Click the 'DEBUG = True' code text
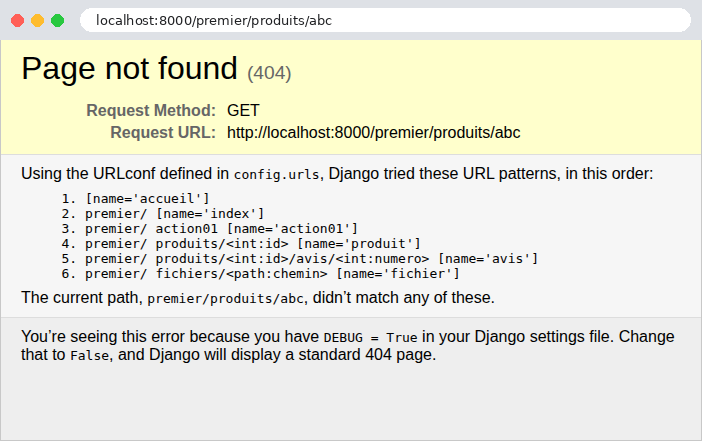Viewport: 702px width, 441px height. coord(370,338)
